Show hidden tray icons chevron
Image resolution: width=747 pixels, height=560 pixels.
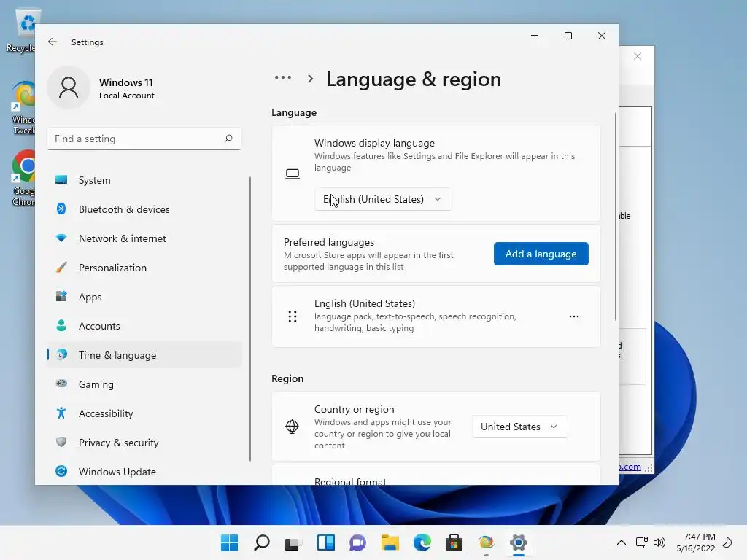(x=622, y=542)
